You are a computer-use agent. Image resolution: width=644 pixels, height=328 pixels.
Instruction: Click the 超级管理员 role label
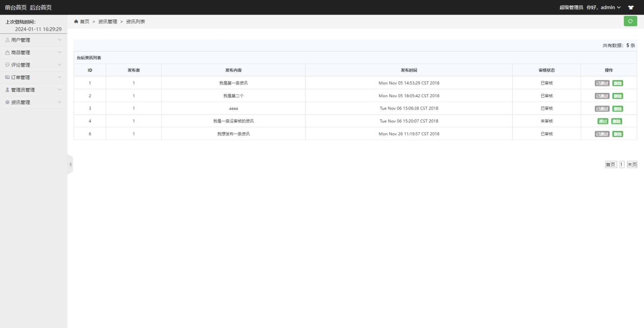tap(571, 8)
